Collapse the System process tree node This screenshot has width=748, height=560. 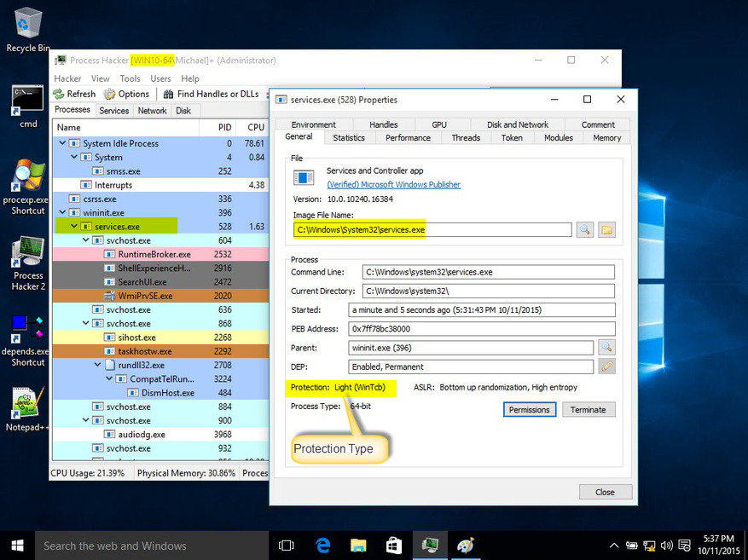point(74,157)
